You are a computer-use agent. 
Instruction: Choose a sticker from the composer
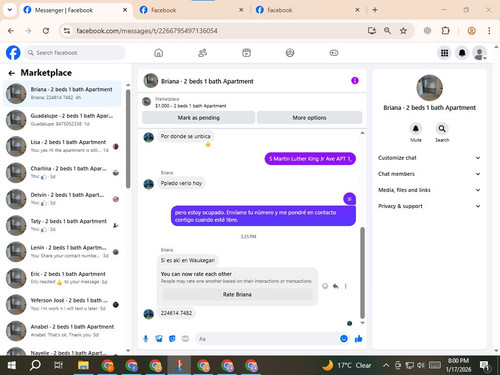pyautogui.click(x=172, y=339)
